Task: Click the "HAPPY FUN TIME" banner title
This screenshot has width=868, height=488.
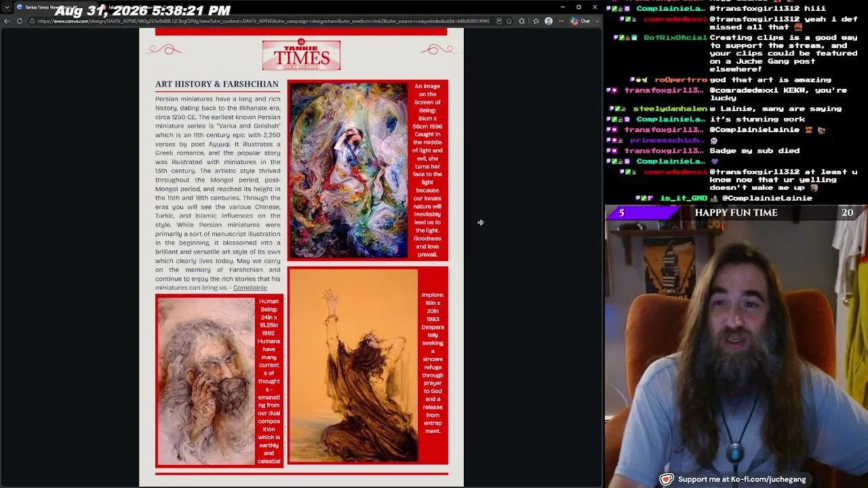Action: tap(736, 213)
